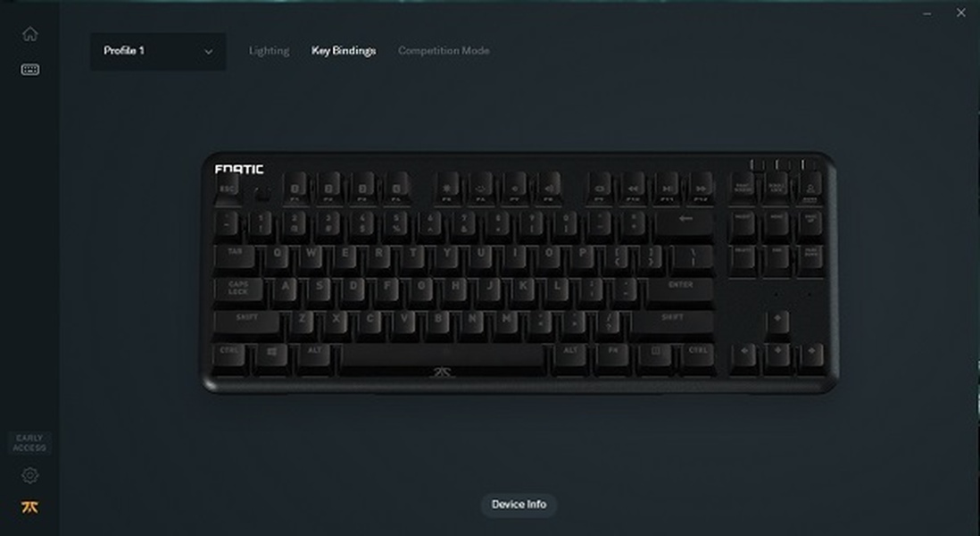The height and width of the screenshot is (536, 980).
Task: Select the Windows logo key
Action: [272, 354]
